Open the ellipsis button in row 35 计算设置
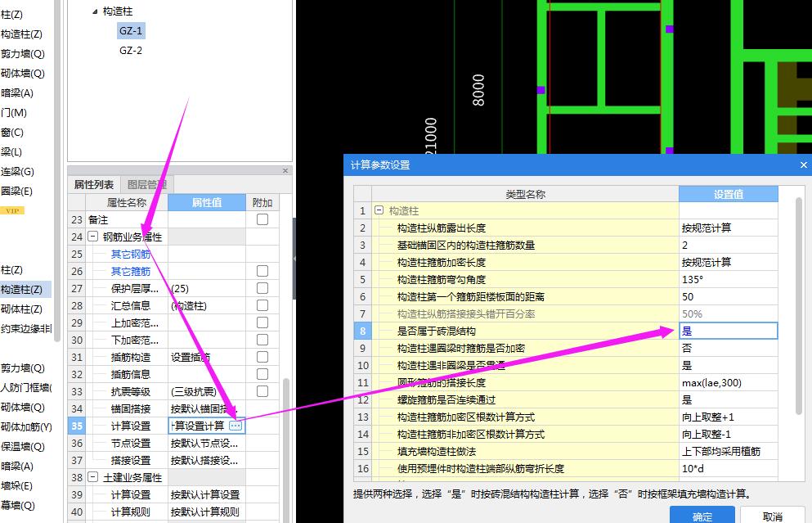Viewport: 812px width, 523px height. coord(236,426)
